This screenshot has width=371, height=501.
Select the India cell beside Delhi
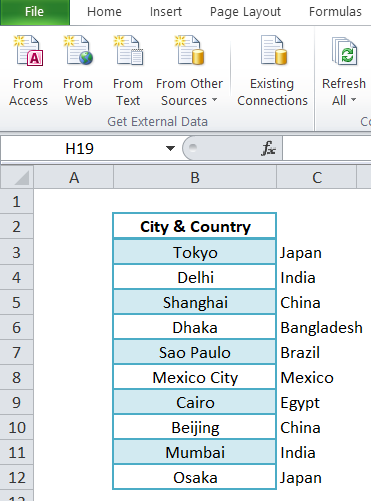[317, 277]
